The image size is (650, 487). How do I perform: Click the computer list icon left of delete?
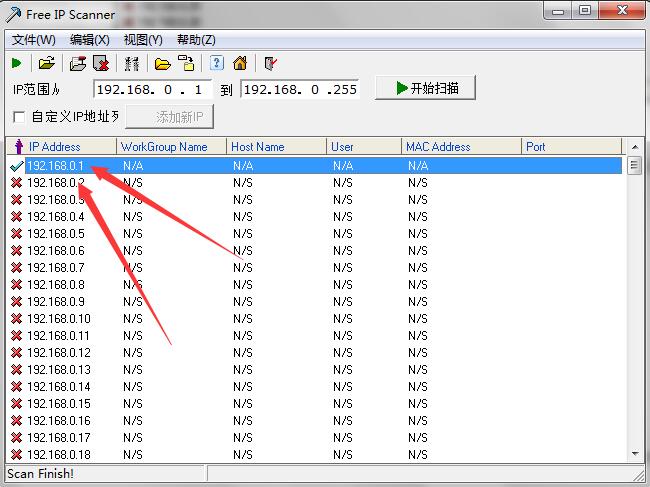(78, 63)
